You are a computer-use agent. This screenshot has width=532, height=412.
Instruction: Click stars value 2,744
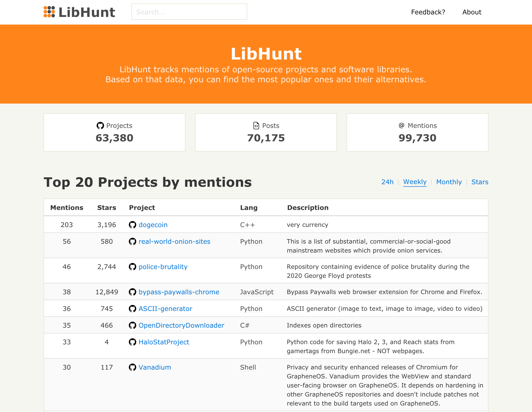click(107, 267)
